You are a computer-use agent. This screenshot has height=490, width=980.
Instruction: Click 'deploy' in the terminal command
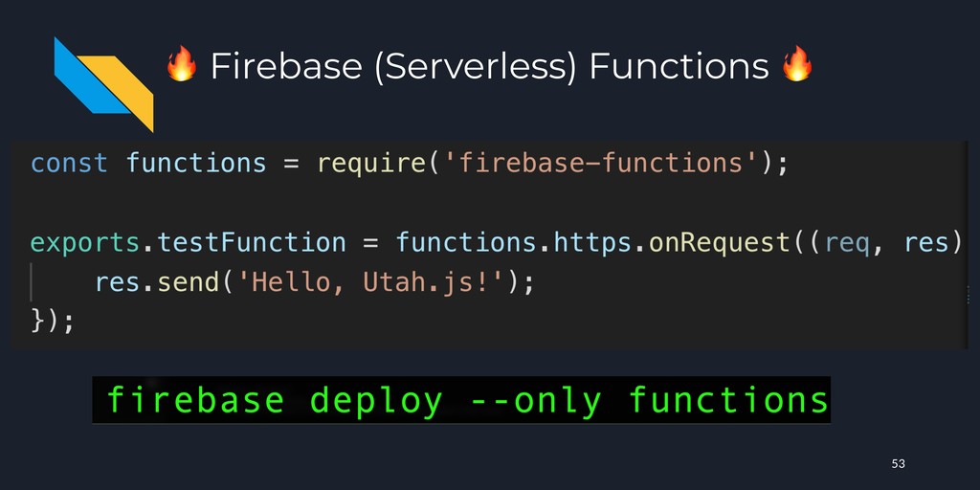376,400
